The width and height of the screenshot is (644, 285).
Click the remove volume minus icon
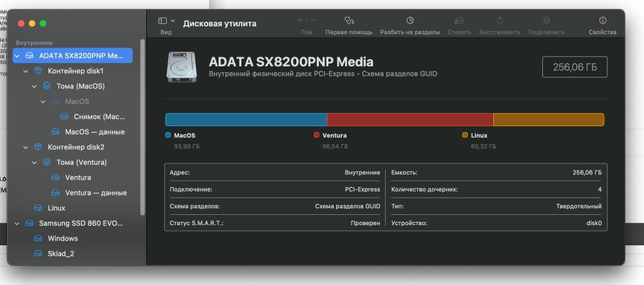pos(314,20)
